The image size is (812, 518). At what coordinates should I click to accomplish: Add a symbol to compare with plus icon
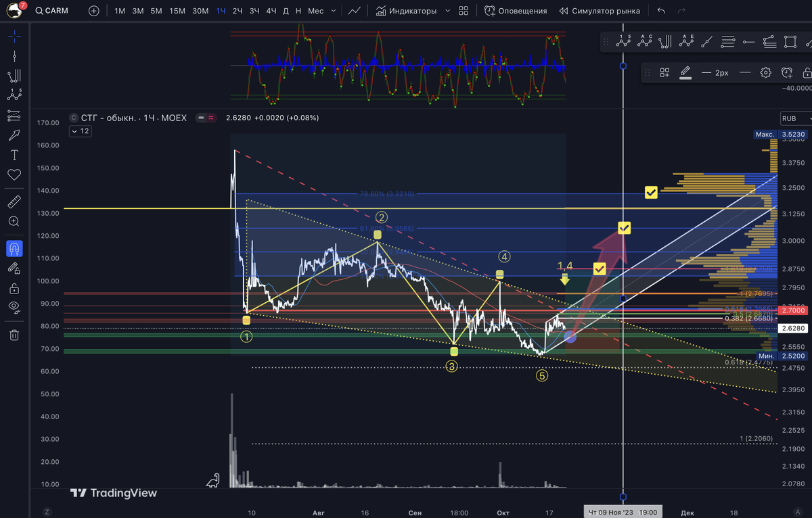93,11
